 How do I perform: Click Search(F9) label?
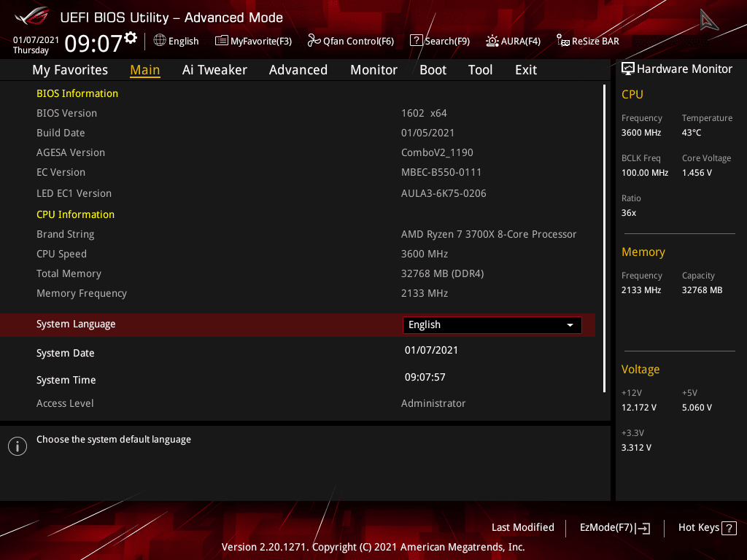coord(447,42)
